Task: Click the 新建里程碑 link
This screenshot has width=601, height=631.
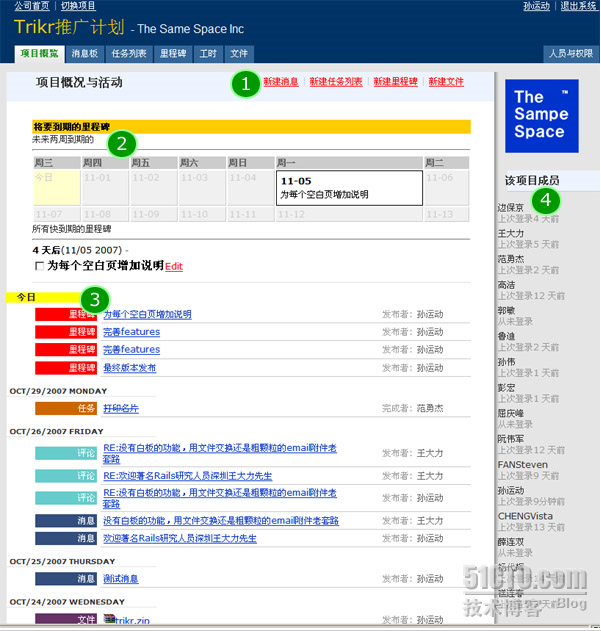Action: (395, 82)
